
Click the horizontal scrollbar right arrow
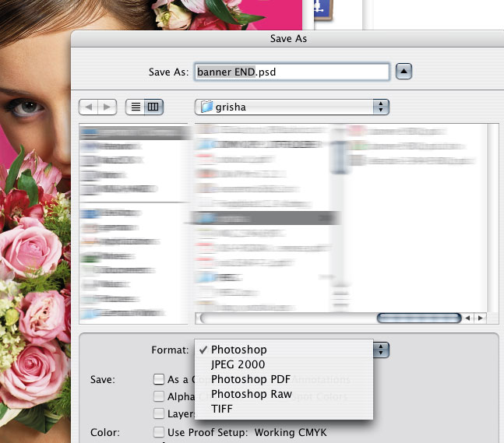coord(480,318)
